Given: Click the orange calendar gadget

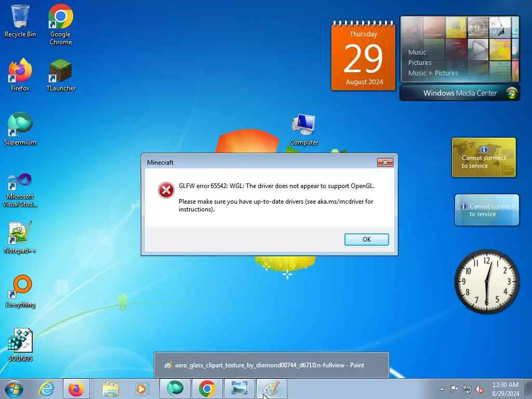Looking at the screenshot, I should [x=363, y=56].
